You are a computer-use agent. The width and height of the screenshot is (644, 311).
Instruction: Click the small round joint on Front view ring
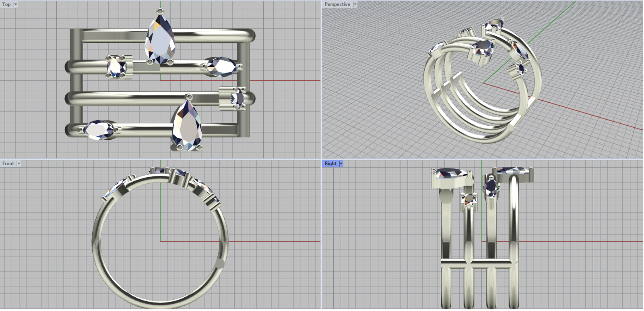coord(220,263)
